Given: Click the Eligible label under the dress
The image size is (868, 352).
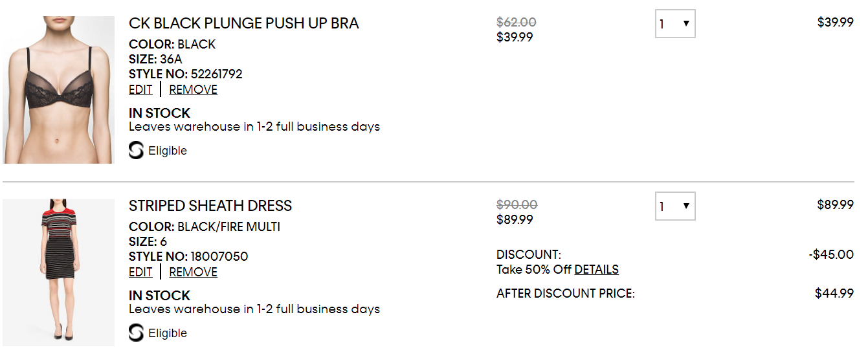Looking at the screenshot, I should (x=168, y=333).
